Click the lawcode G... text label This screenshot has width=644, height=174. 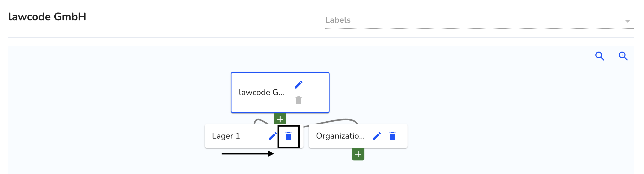261,92
